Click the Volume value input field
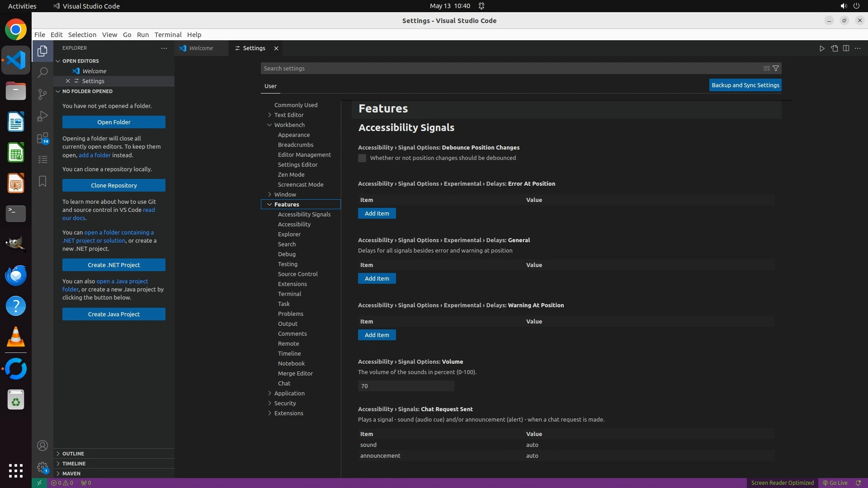The width and height of the screenshot is (868, 488). (406, 386)
